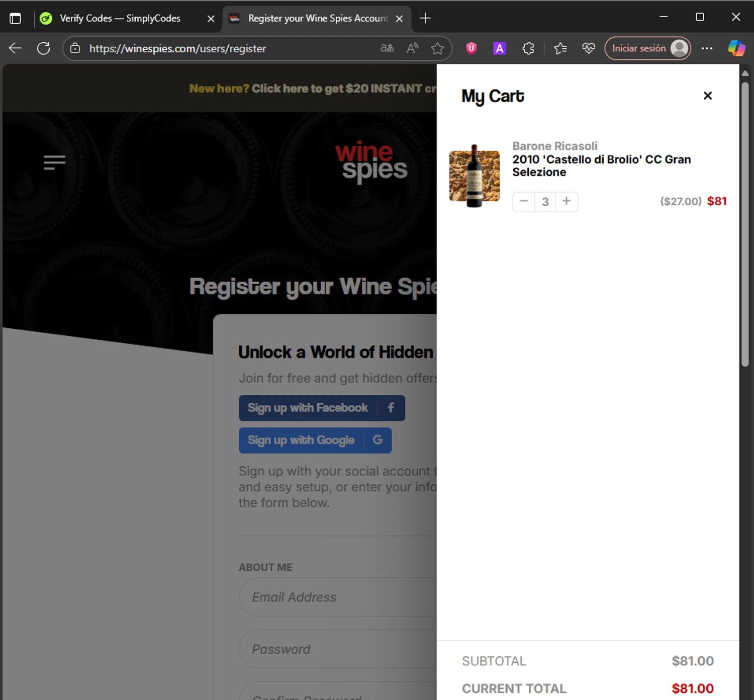Open browser Settings and more menu

707,48
